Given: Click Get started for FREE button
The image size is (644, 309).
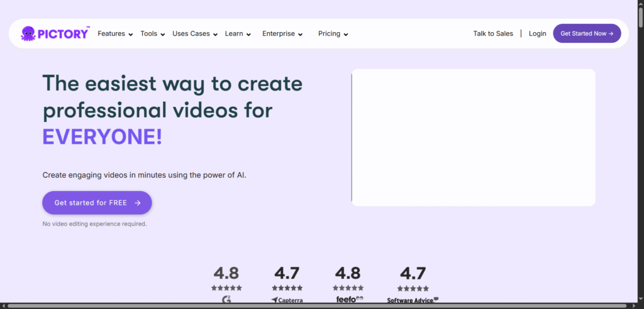Looking at the screenshot, I should pos(97,203).
